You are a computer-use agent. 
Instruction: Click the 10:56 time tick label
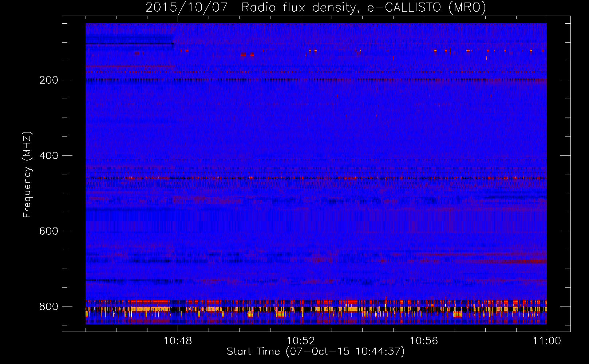point(424,341)
